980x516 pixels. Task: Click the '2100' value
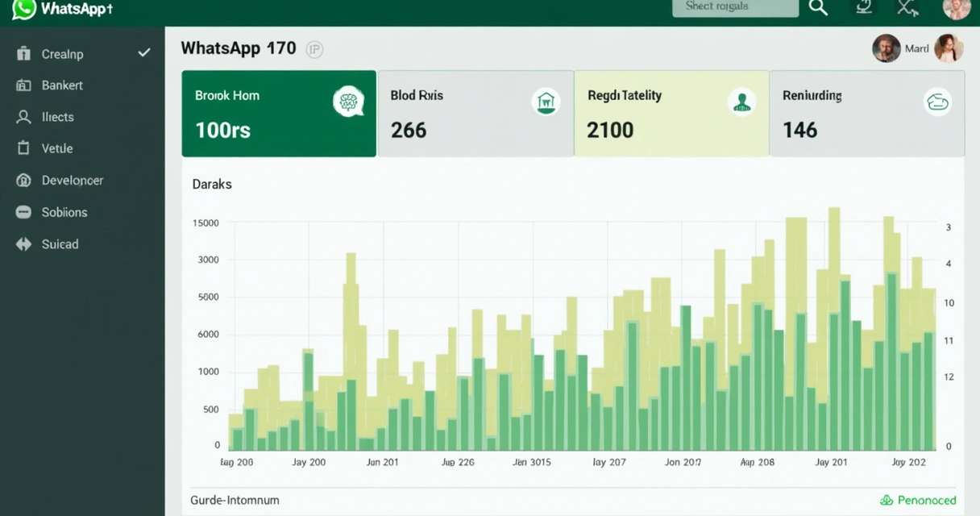coord(610,130)
